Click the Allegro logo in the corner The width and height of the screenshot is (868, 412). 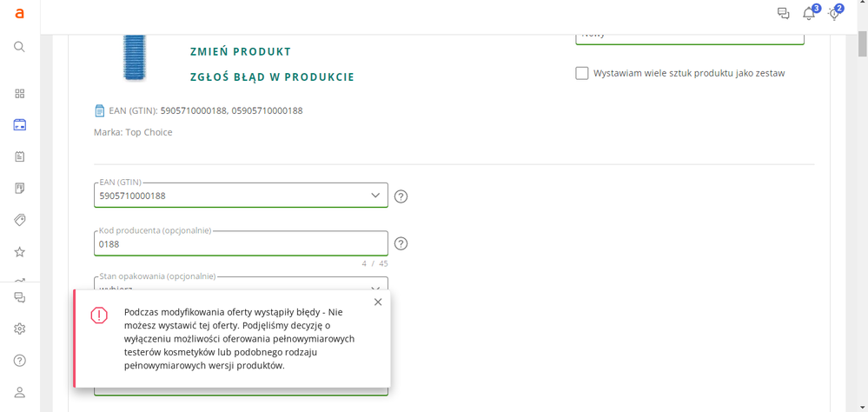click(x=19, y=14)
